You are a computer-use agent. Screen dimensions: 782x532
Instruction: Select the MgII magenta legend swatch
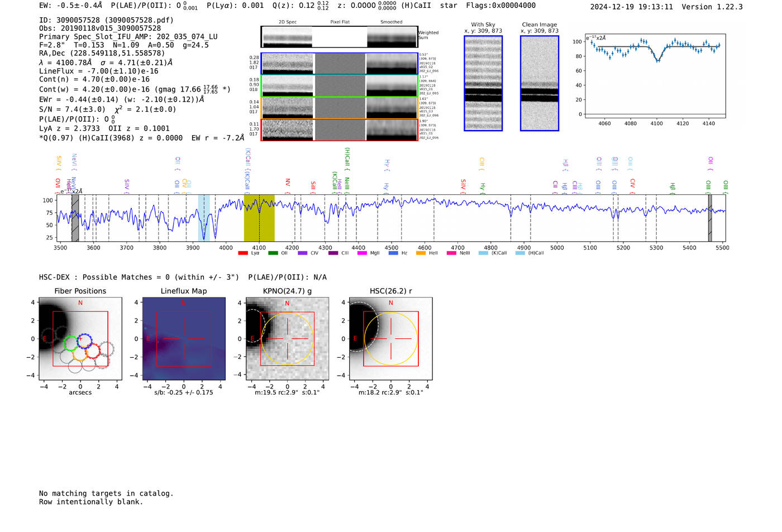362,253
